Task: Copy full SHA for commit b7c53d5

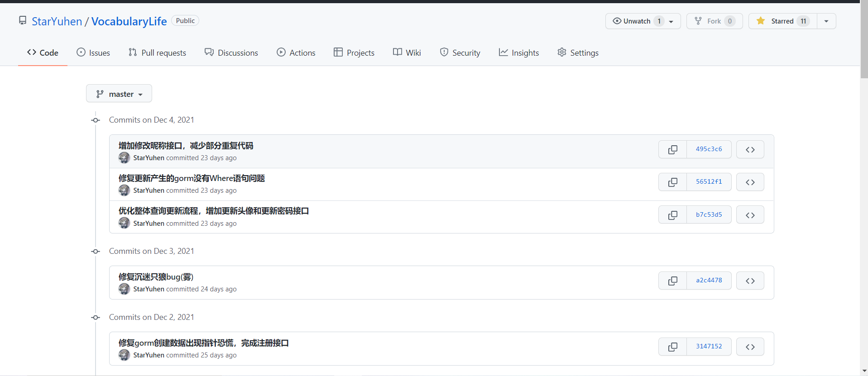Action: pos(672,215)
